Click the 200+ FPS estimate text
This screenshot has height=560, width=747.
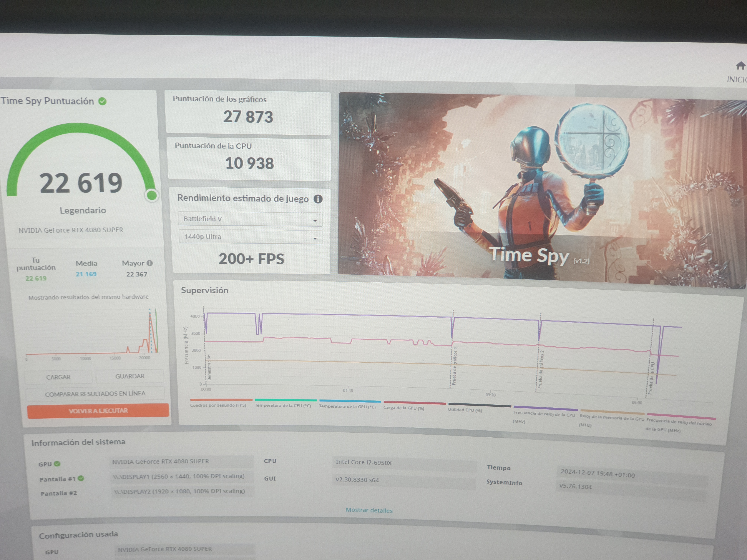tap(251, 259)
